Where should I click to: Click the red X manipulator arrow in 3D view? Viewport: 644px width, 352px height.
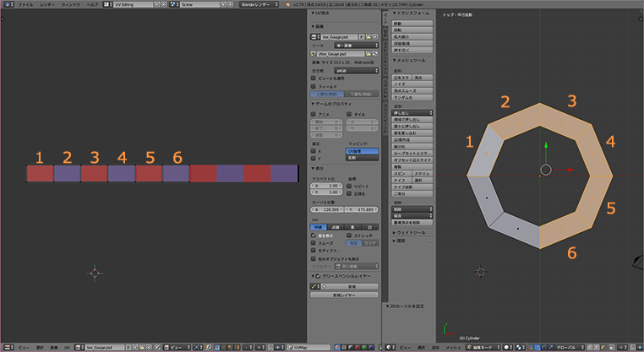[x=570, y=170]
